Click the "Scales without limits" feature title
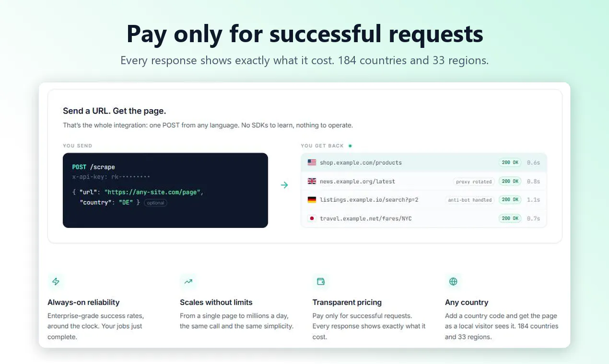The width and height of the screenshot is (609, 364). click(216, 302)
